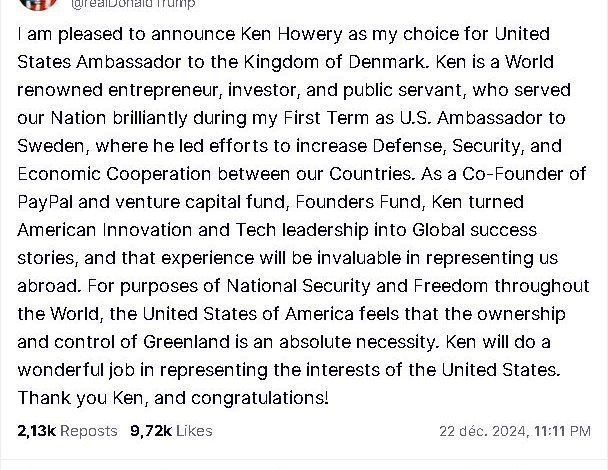The width and height of the screenshot is (608, 470).
Task: Click the phrase Economic Cooperation in post
Action: point(114,174)
